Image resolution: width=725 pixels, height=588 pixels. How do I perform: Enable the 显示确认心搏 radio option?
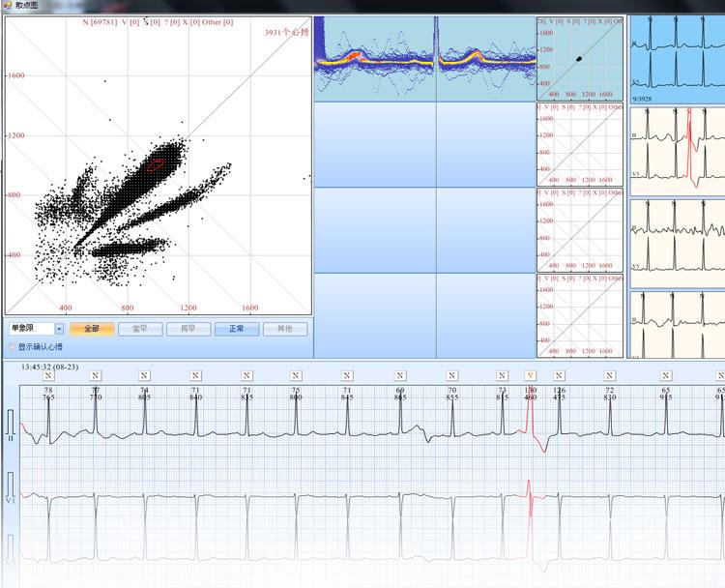pyautogui.click(x=12, y=346)
